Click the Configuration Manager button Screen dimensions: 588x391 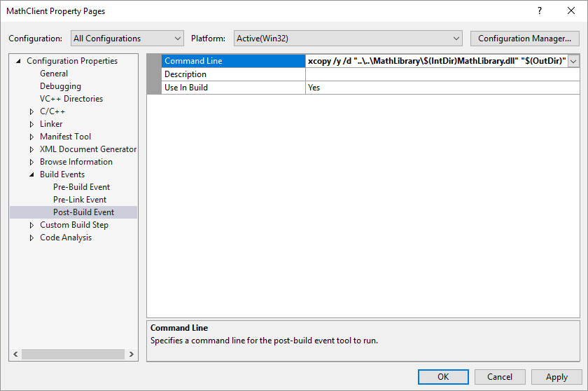point(524,39)
